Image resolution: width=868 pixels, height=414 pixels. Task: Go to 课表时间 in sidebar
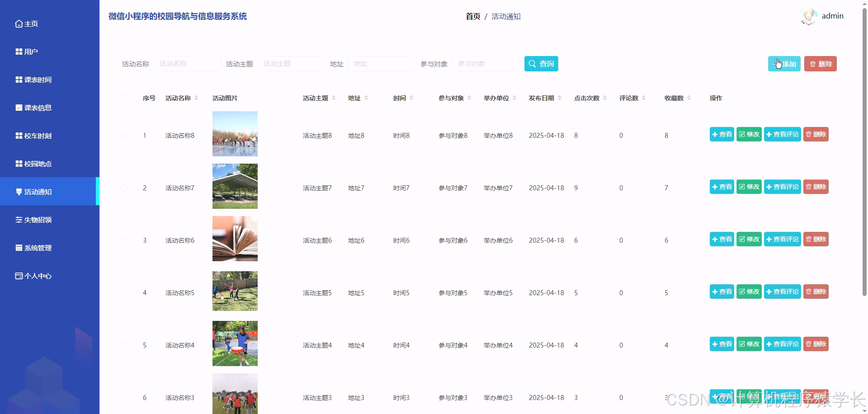pyautogui.click(x=50, y=80)
